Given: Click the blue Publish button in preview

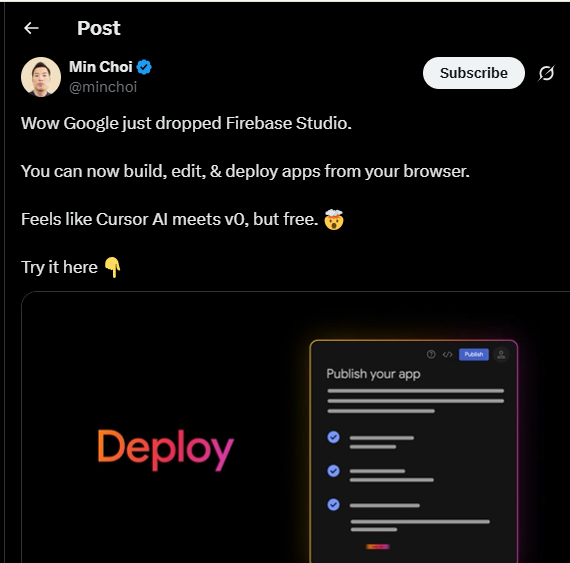Looking at the screenshot, I should [474, 354].
